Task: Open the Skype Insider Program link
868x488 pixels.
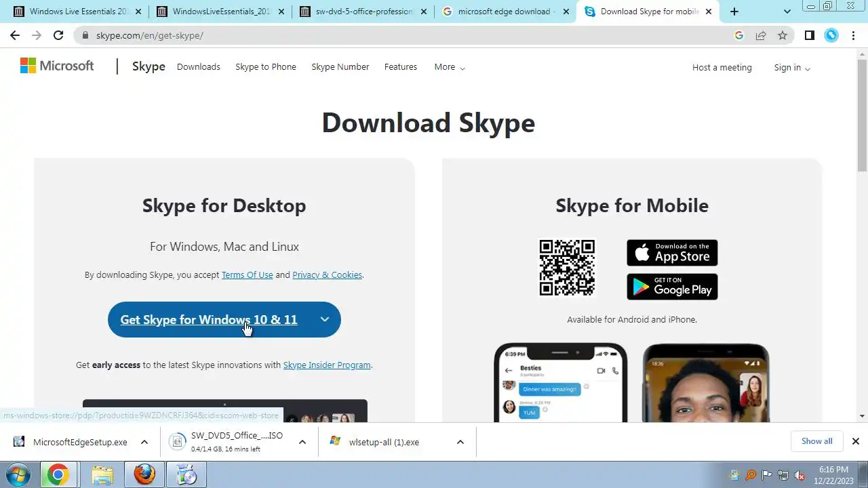Action: tap(327, 365)
